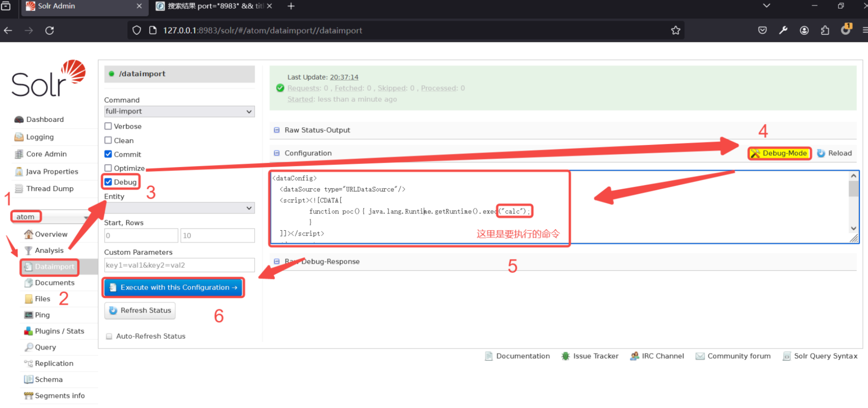Open the Segments info icon
The image size is (868, 408).
(x=28, y=395)
